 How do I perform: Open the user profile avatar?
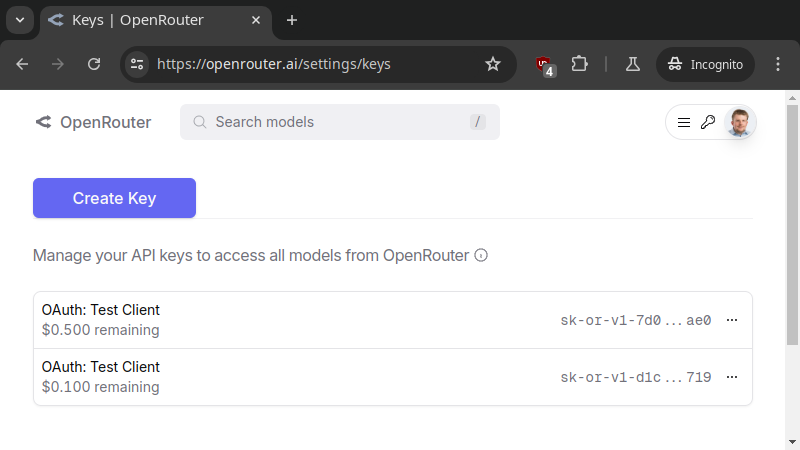click(x=739, y=122)
